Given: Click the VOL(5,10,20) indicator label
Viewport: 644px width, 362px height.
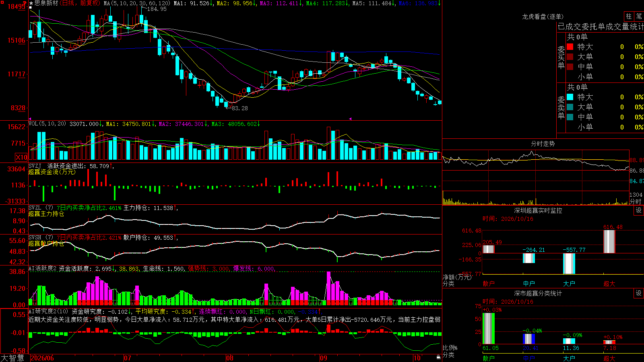Looking at the screenshot, I should tap(47, 123).
